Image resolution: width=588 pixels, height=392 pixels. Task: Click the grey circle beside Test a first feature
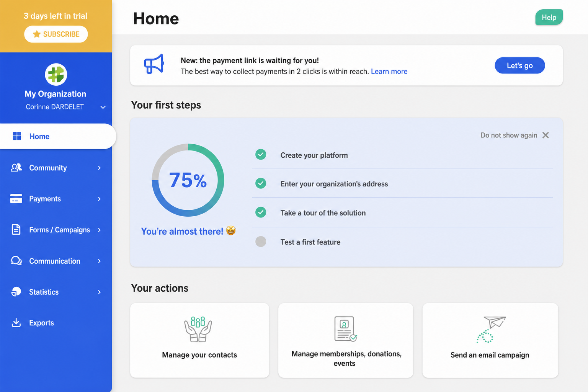click(x=261, y=242)
